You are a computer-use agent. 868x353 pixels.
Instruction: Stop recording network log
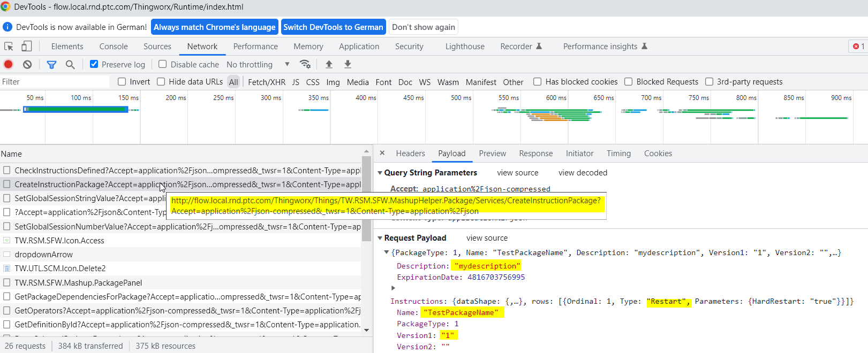coord(9,64)
